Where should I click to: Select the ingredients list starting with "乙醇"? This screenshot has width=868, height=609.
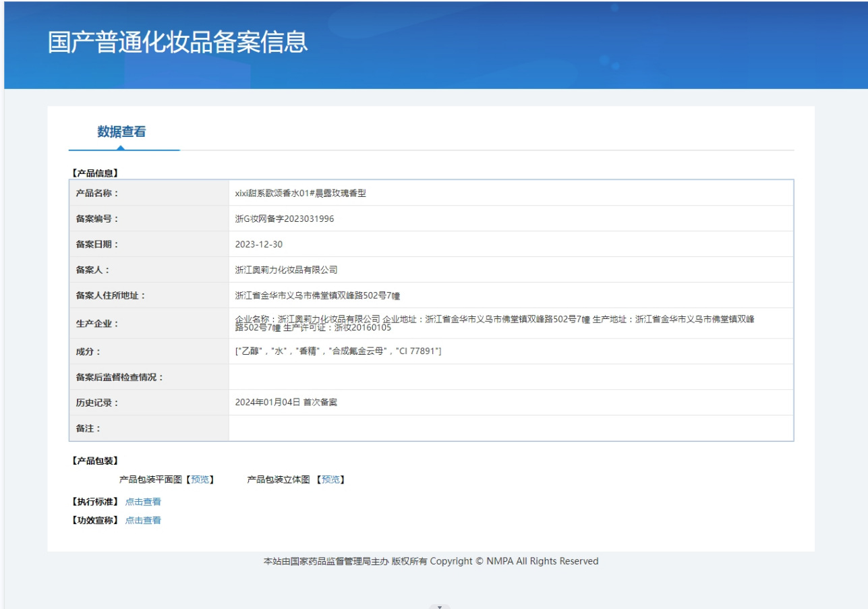click(338, 351)
